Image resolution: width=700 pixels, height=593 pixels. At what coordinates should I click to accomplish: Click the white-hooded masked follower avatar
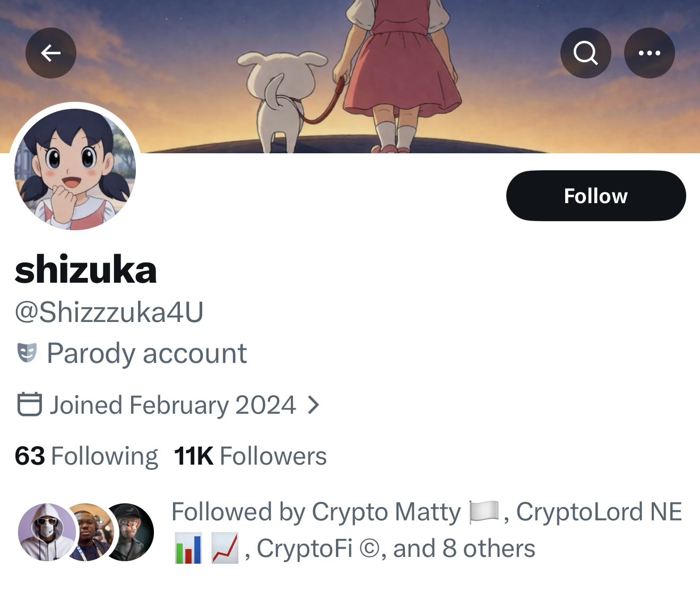tap(45, 531)
